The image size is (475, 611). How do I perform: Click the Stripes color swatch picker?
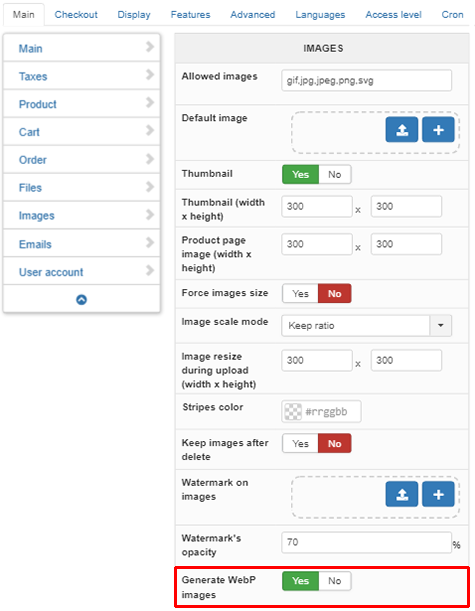click(293, 411)
